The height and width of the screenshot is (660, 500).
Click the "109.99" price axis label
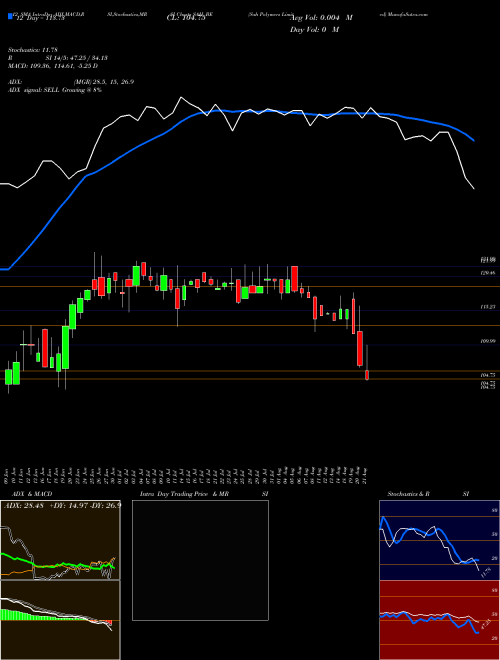pos(488,341)
